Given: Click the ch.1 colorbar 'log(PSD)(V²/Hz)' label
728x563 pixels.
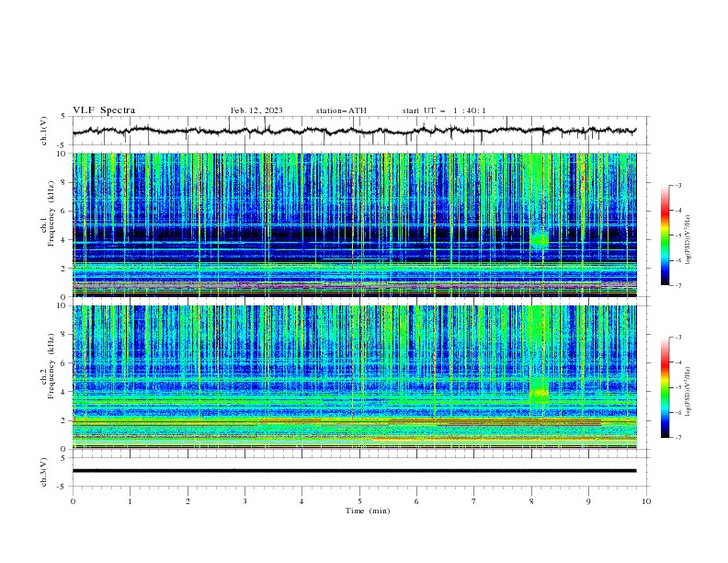Looking at the screenshot, I should (x=688, y=240).
